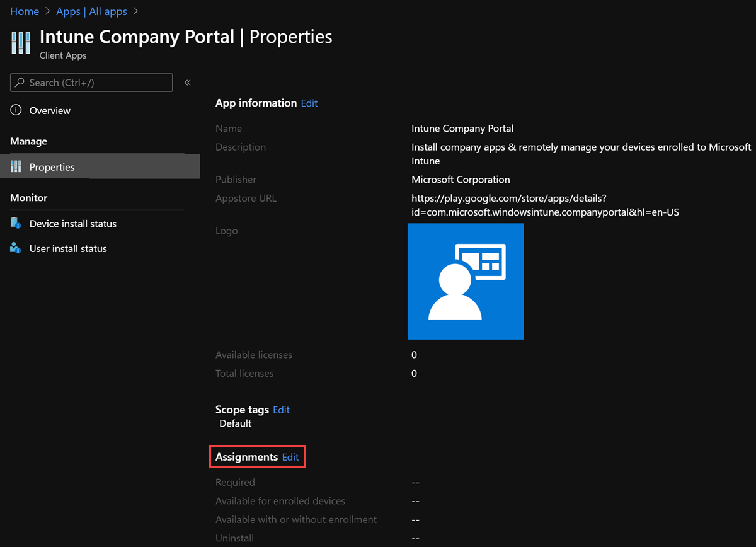Click the 'Publisher' field label
This screenshot has width=756, height=547.
236,180
